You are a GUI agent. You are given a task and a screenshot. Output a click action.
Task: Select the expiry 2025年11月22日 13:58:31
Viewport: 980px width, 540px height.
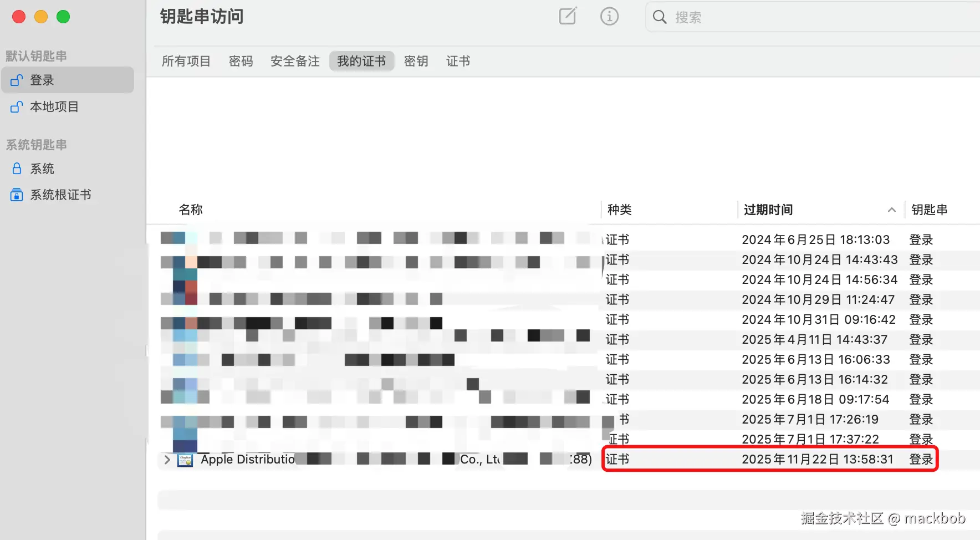[818, 459]
